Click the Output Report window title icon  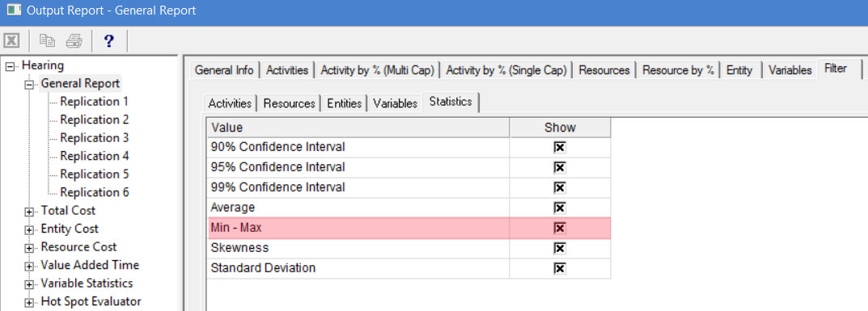coord(14,10)
